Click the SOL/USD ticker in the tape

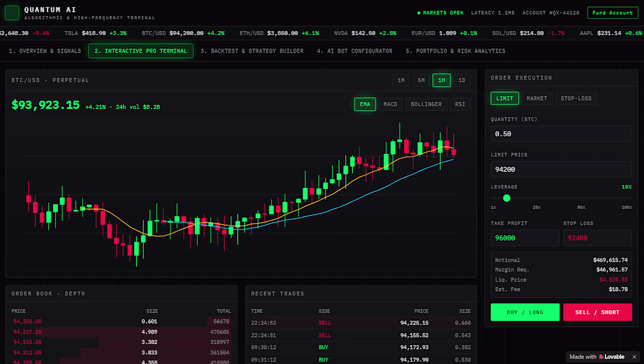point(528,33)
